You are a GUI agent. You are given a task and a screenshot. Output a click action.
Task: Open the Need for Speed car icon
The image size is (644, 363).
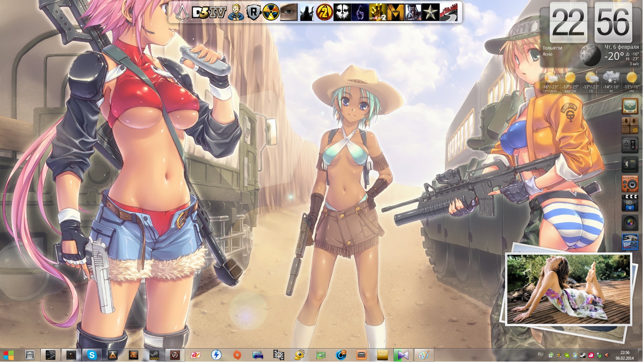tap(449, 13)
